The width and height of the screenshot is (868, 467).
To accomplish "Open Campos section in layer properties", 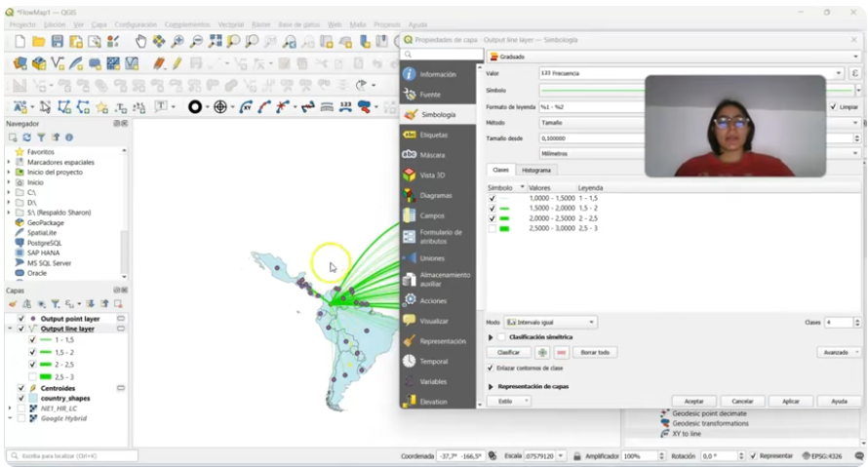I will point(437,215).
